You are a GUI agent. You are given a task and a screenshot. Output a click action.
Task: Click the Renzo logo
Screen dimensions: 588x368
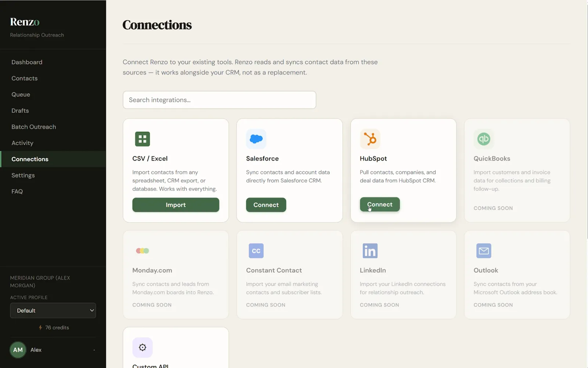[25, 22]
